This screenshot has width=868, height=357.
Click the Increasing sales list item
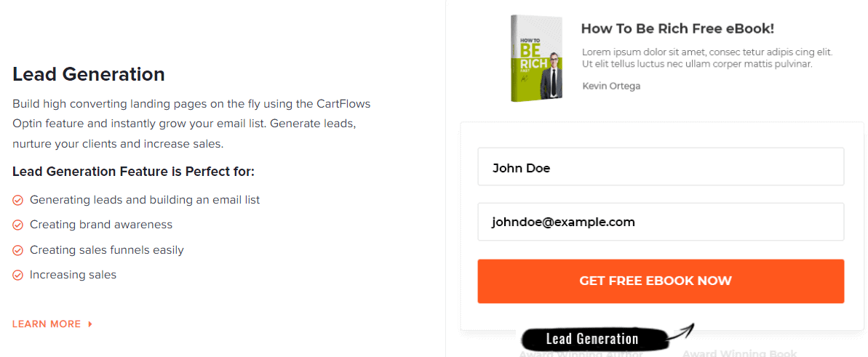pos(73,275)
